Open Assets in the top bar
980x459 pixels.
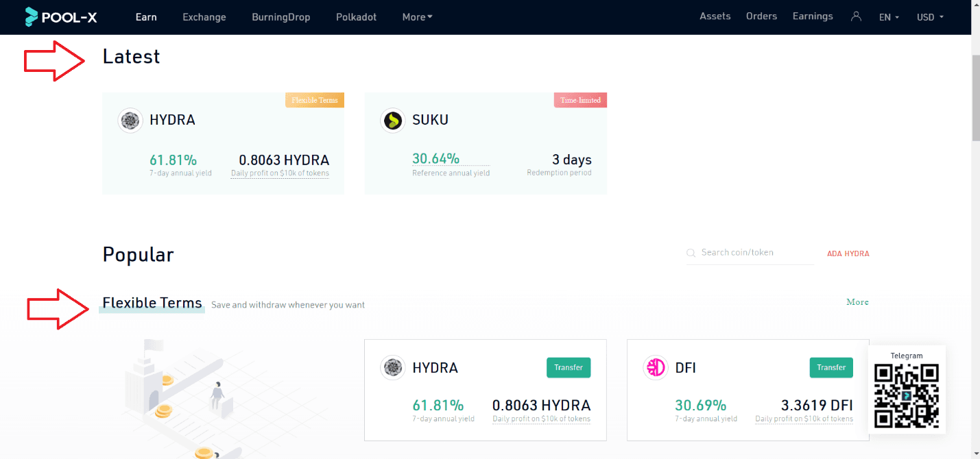point(715,16)
